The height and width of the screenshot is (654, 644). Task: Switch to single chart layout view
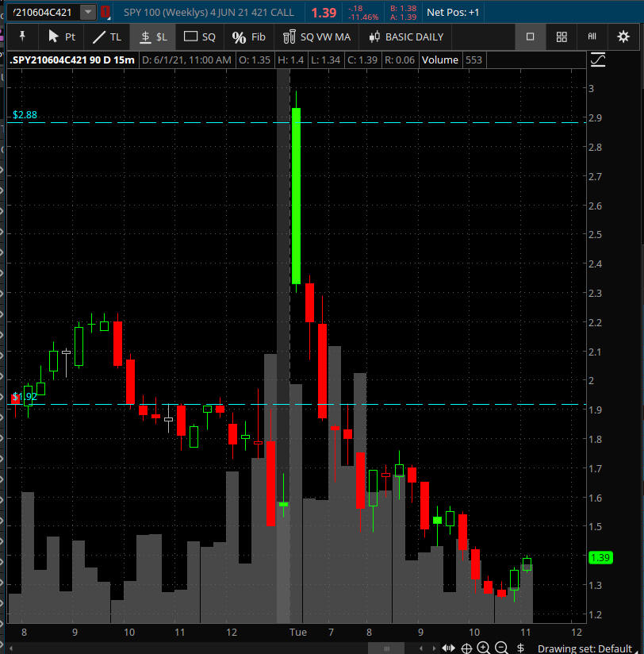coord(531,37)
